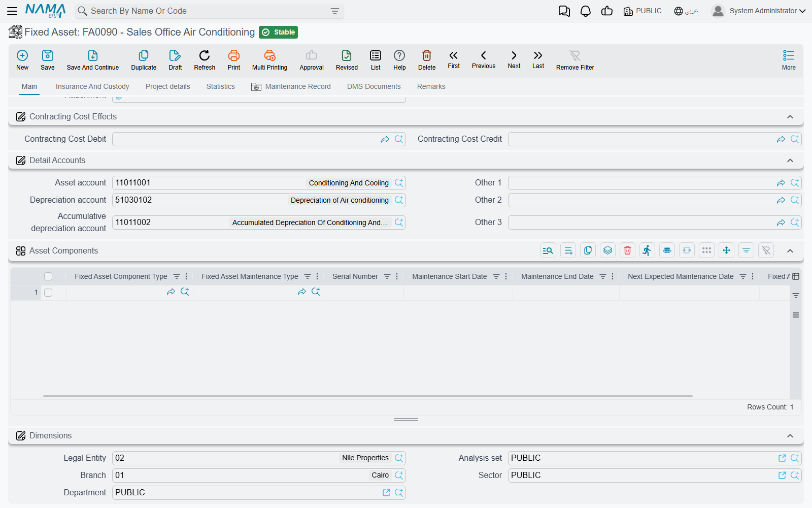Open Help for this screen
The height and width of the screenshot is (508, 812).
tap(399, 59)
